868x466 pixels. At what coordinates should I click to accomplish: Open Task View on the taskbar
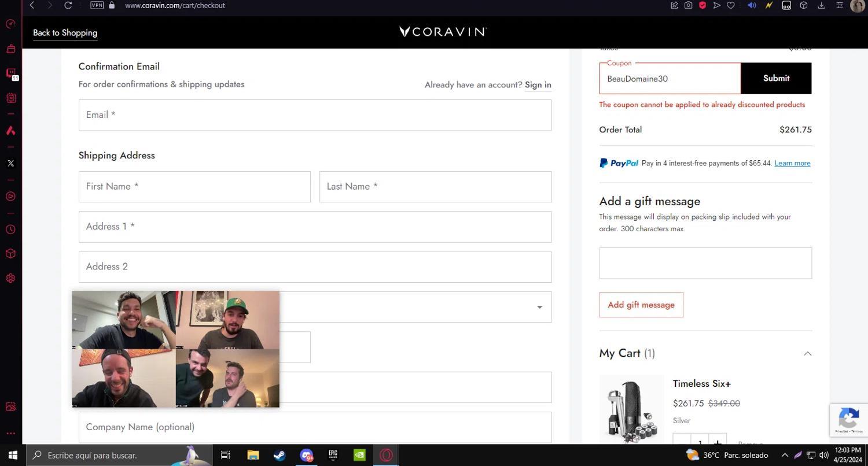click(x=226, y=455)
